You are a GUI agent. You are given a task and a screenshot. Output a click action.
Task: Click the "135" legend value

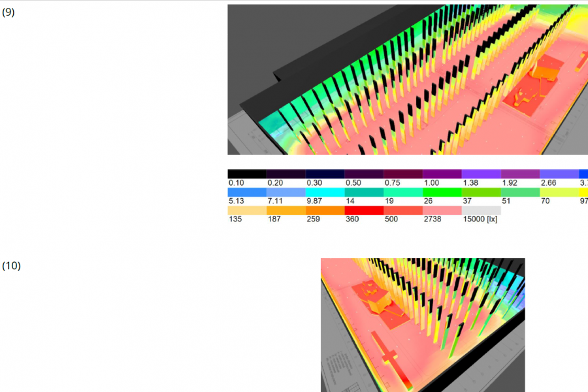(235, 219)
